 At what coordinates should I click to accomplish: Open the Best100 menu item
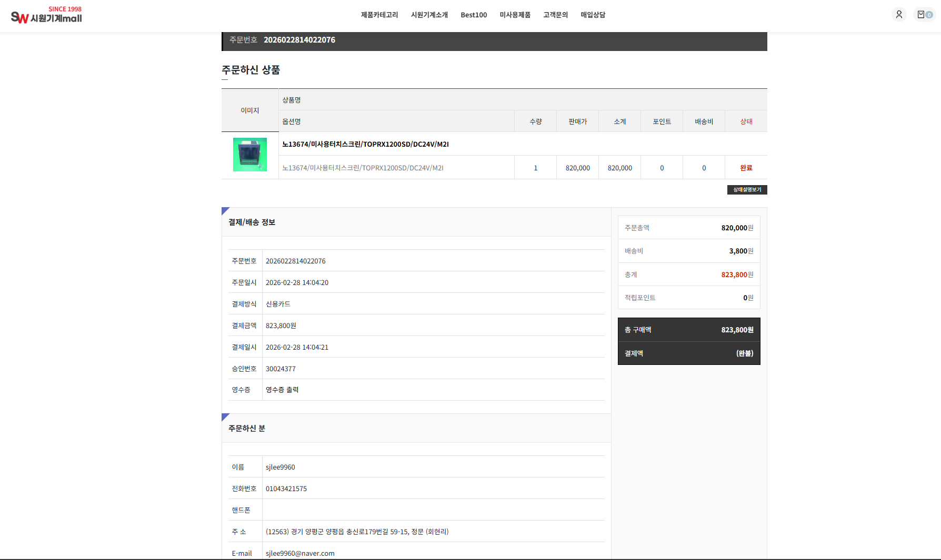point(474,15)
